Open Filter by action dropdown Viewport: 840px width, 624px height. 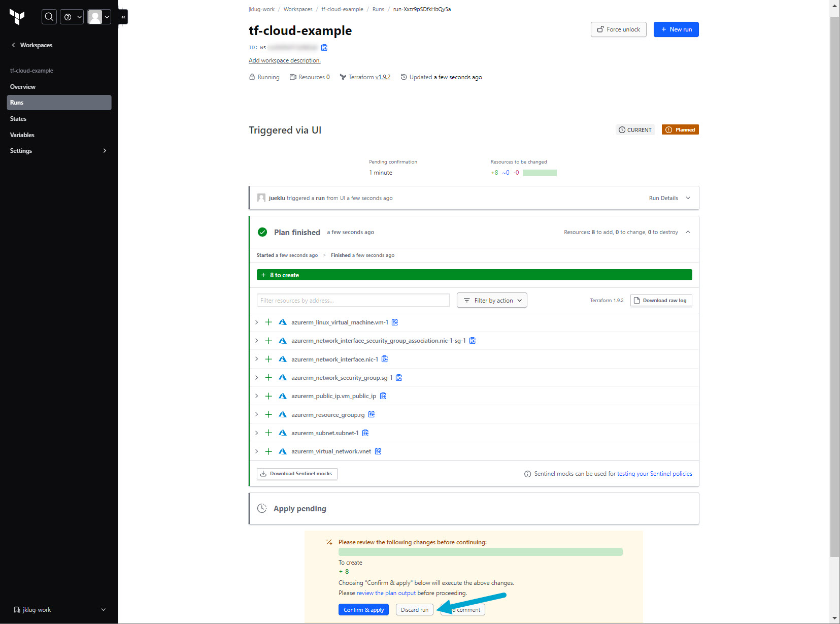click(492, 301)
